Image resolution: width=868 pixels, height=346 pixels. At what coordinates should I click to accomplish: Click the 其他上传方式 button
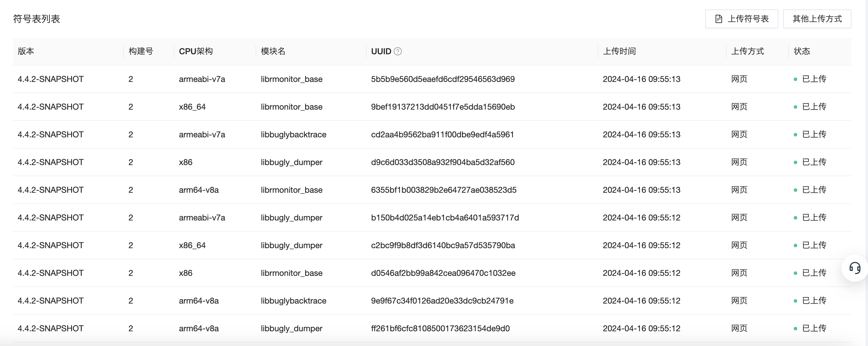coord(817,19)
